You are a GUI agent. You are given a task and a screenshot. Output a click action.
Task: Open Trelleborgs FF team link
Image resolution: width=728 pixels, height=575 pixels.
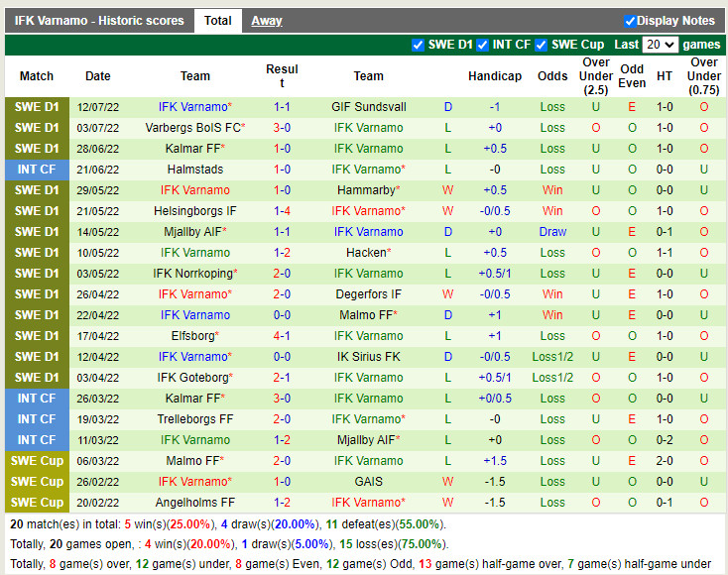[195, 419]
